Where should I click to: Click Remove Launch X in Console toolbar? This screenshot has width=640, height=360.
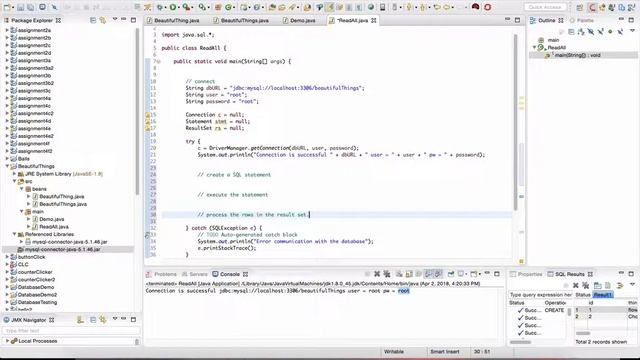[x=377, y=274]
